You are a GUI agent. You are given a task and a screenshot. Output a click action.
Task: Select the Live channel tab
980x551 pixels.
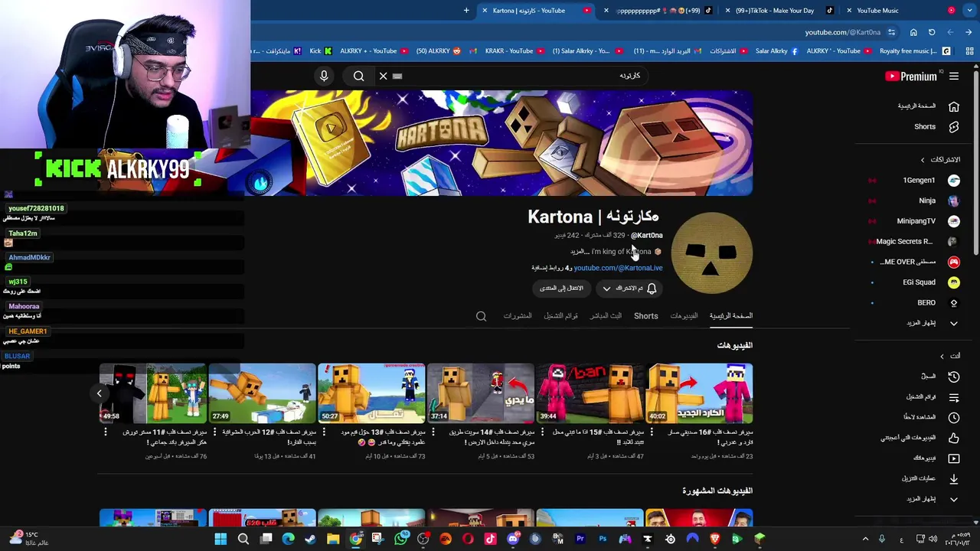(606, 316)
